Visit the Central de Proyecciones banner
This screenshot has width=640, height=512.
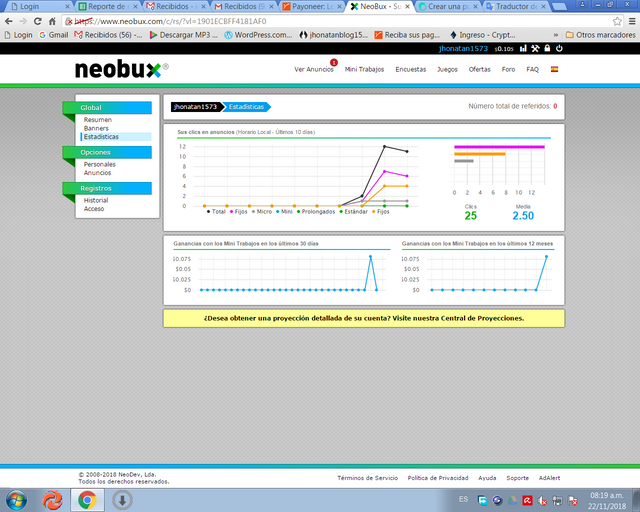click(x=364, y=318)
